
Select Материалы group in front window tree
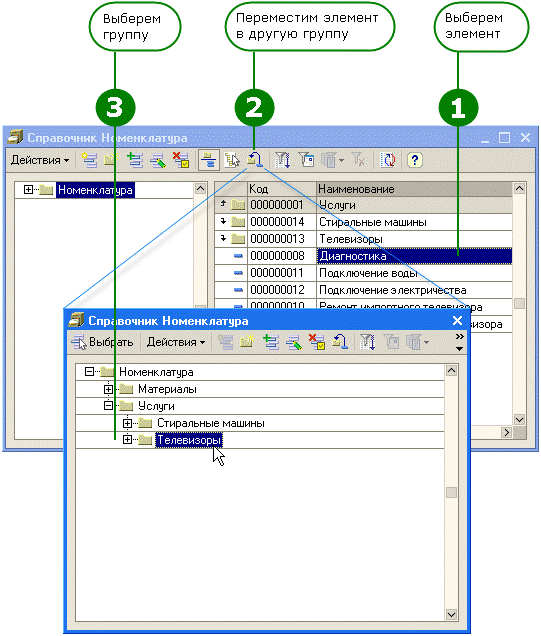[167, 389]
